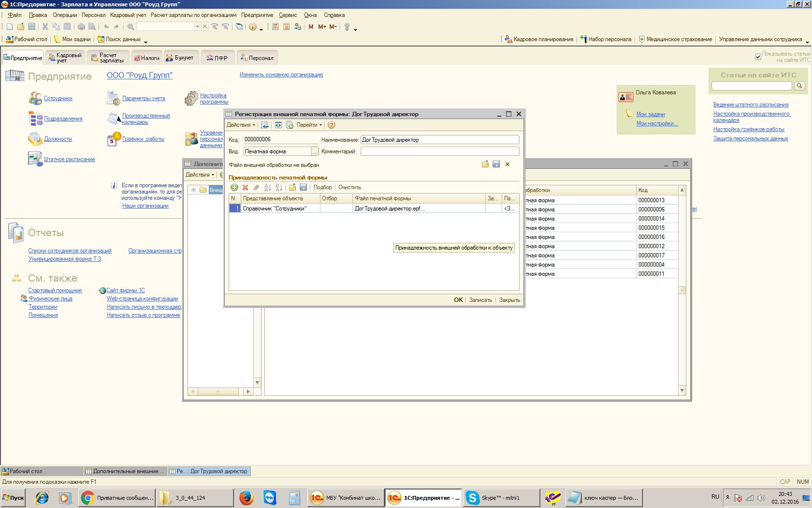Click the refresh icon in dialog toolbar
This screenshot has height=508, width=812.
[278, 125]
